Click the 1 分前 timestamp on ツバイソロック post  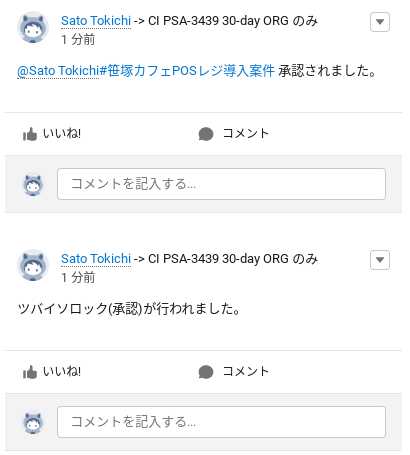click(x=78, y=278)
